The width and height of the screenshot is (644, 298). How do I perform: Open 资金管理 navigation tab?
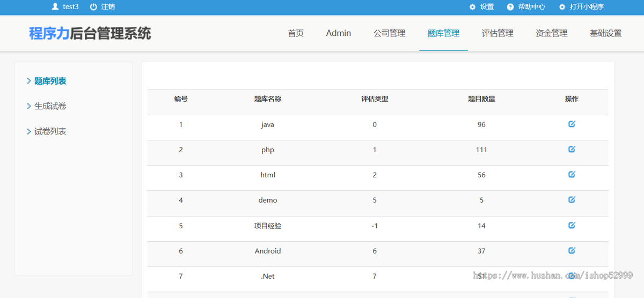pos(552,33)
